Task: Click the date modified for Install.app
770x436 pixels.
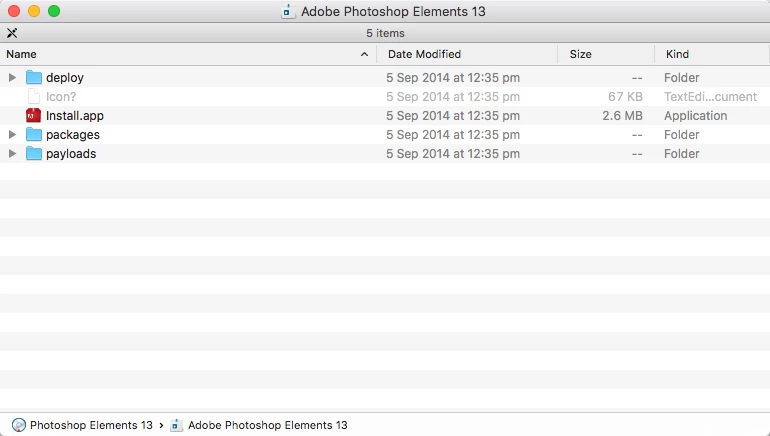Action: (453, 116)
